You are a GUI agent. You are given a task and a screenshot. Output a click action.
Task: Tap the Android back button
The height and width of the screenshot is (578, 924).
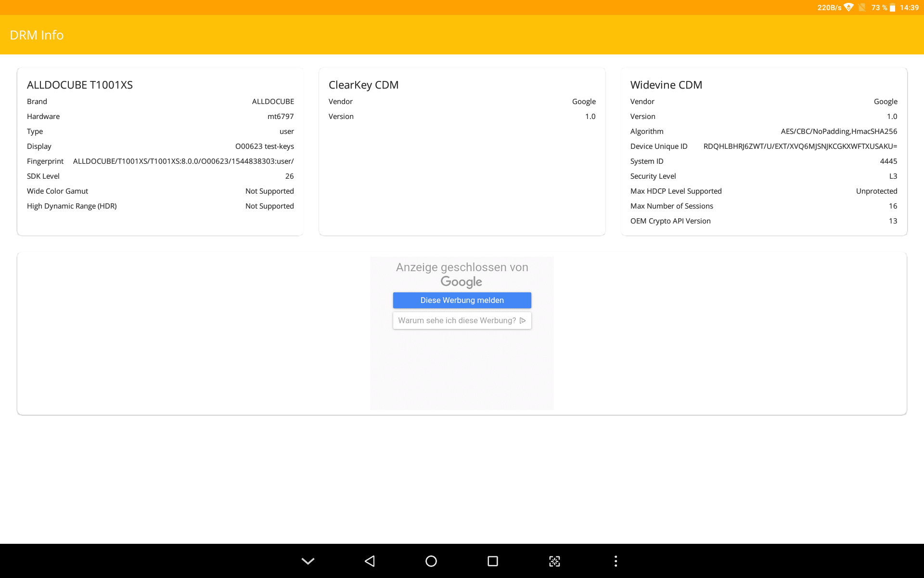click(370, 561)
